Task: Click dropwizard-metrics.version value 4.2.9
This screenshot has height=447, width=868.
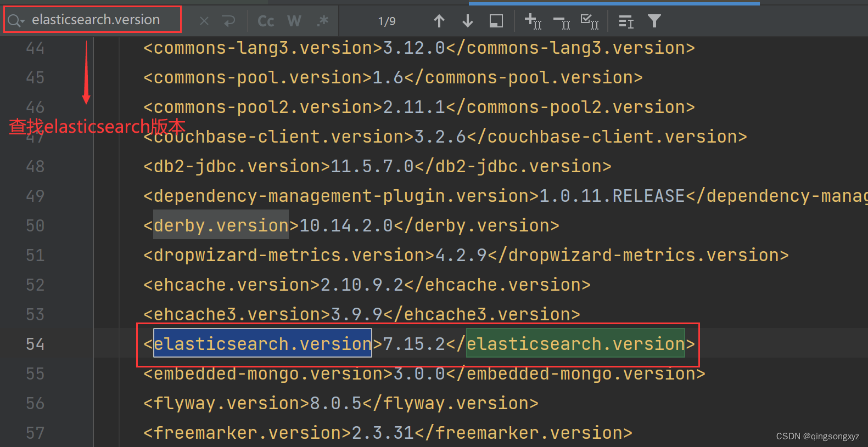Action: pos(461,256)
